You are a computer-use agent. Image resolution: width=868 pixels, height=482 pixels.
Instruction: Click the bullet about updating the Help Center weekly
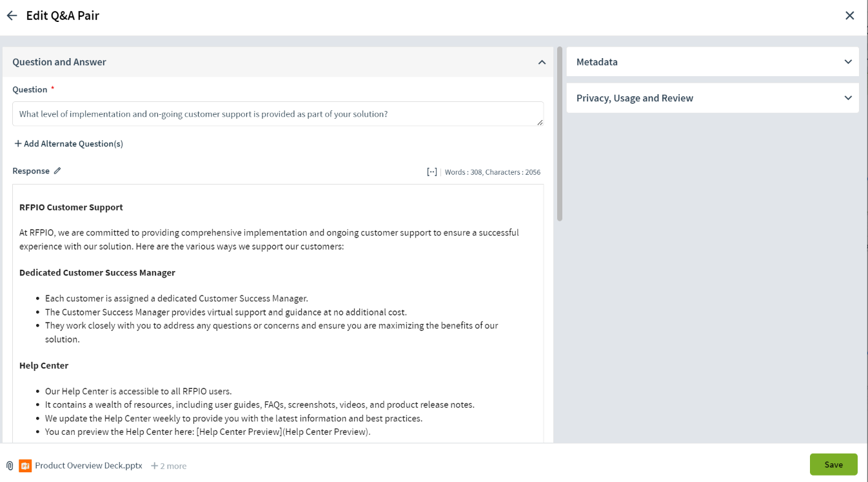click(x=233, y=419)
